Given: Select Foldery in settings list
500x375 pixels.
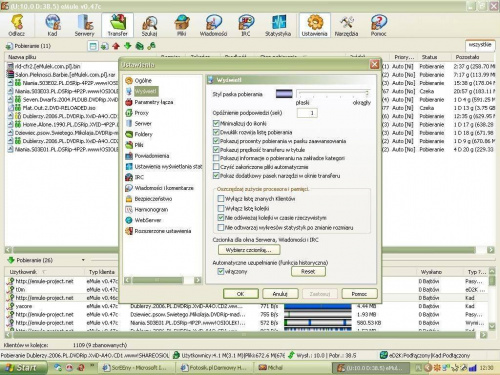Looking at the screenshot, I should pyautogui.click(x=139, y=134).
